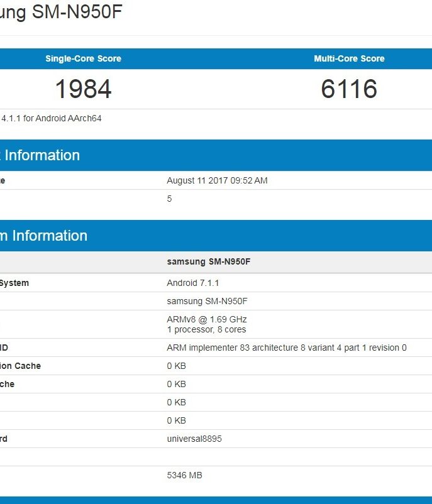Click the Result Information section header
This screenshot has width=432, height=504.
41,155
